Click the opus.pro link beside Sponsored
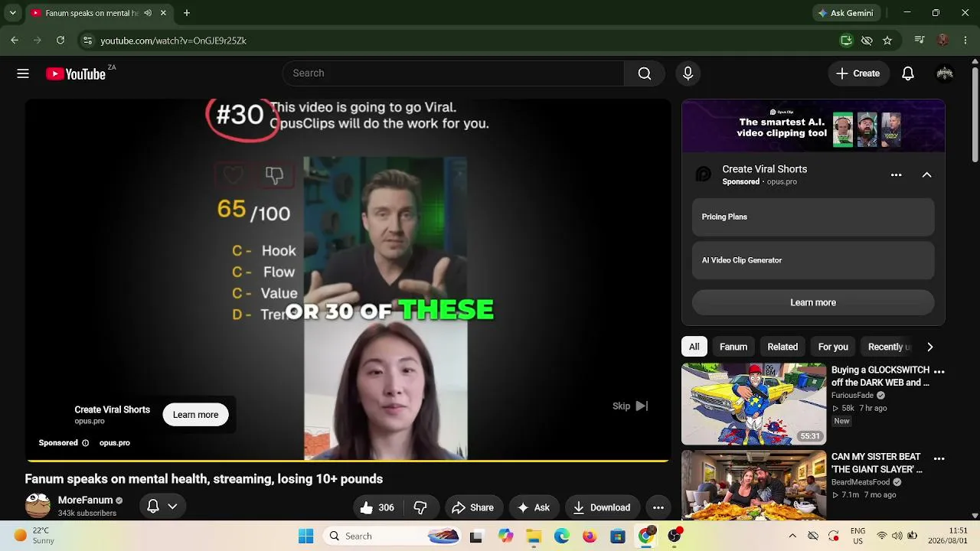 tap(115, 443)
